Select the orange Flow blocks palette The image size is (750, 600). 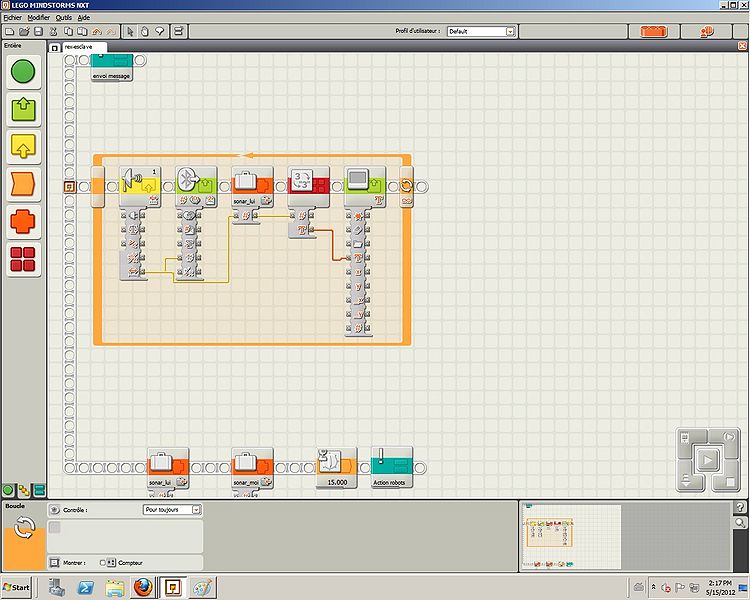click(23, 184)
